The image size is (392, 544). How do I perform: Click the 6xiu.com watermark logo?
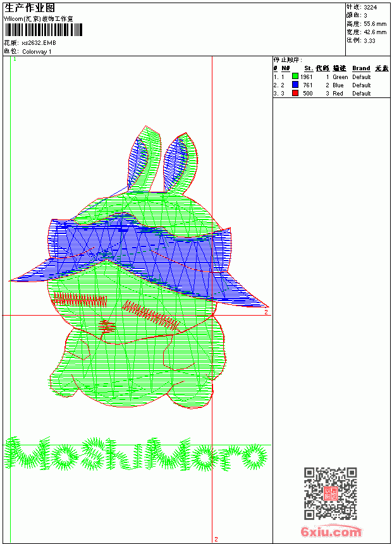[331, 531]
